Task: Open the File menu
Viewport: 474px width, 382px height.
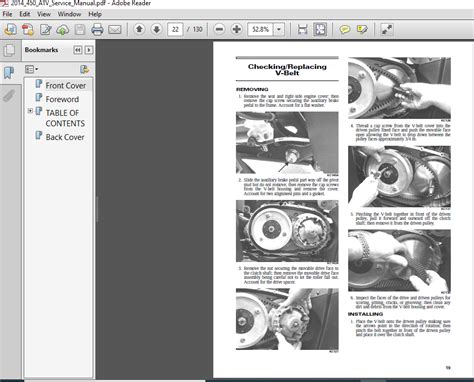Action: (7, 14)
